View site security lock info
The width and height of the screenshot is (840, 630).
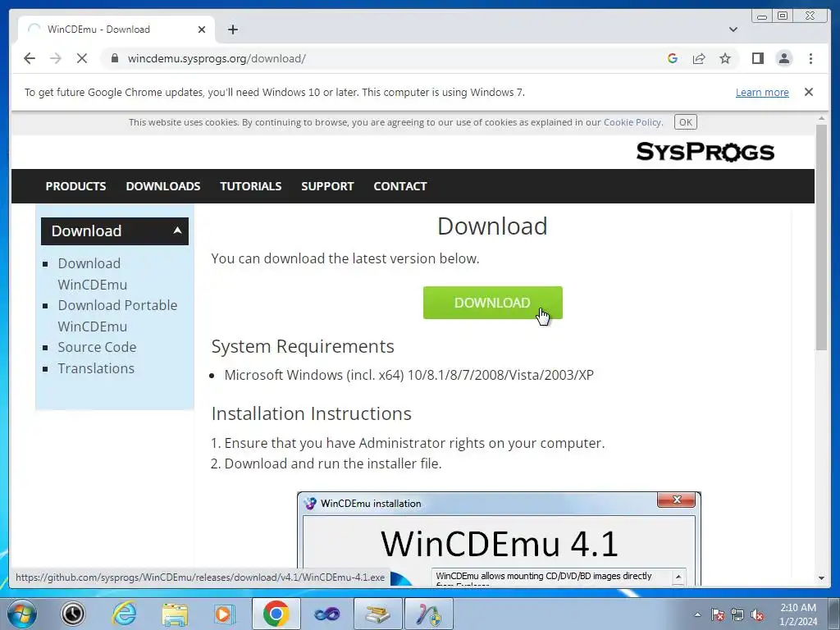(115, 58)
